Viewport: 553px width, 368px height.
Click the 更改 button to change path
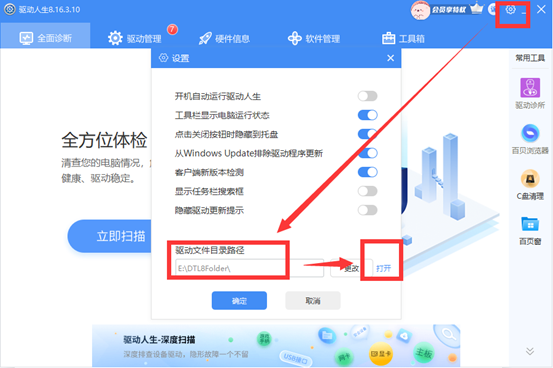coord(351,268)
